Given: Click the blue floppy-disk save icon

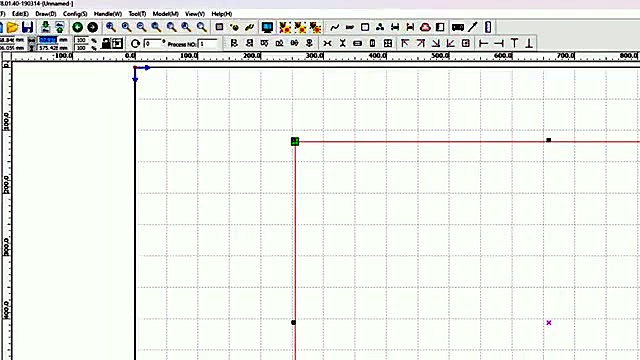Looking at the screenshot, I should [27, 27].
